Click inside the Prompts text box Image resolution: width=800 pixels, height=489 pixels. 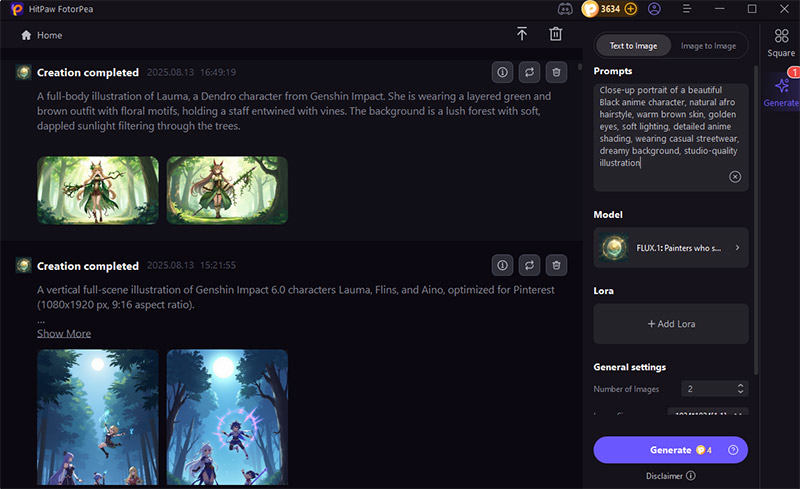pyautogui.click(x=670, y=137)
